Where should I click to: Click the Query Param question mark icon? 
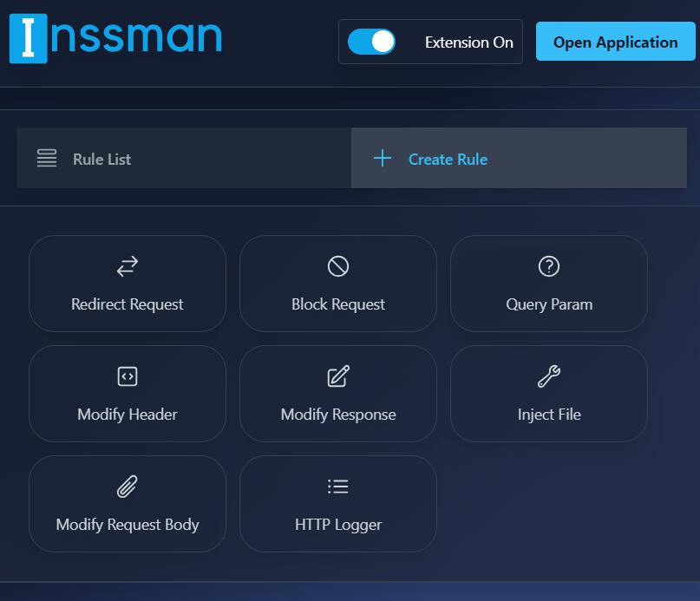click(549, 266)
